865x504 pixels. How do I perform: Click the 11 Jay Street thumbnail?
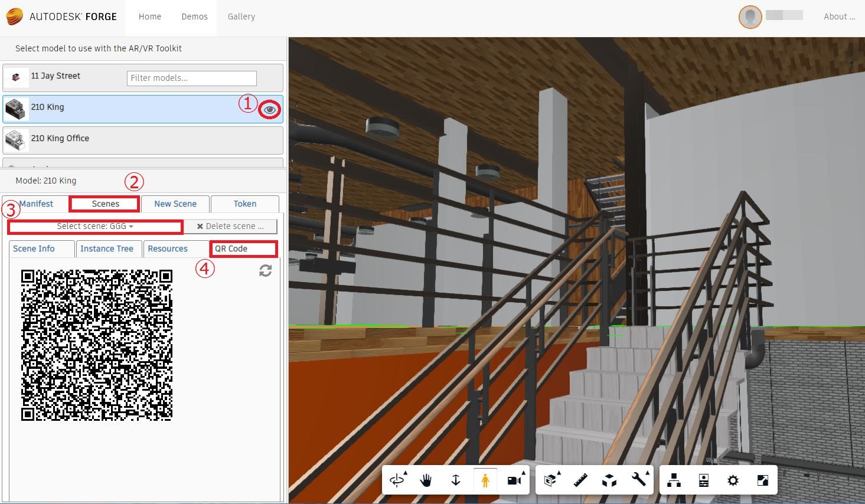click(x=16, y=77)
